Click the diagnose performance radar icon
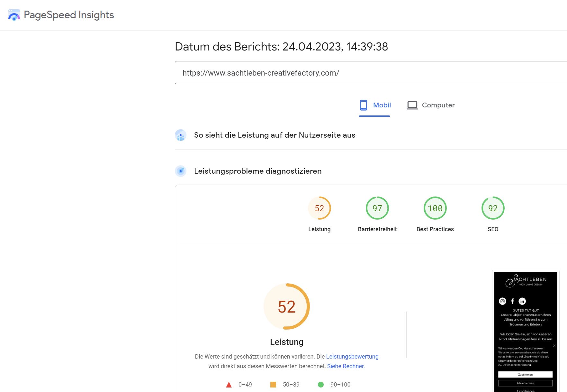This screenshot has width=567, height=392. [x=181, y=171]
